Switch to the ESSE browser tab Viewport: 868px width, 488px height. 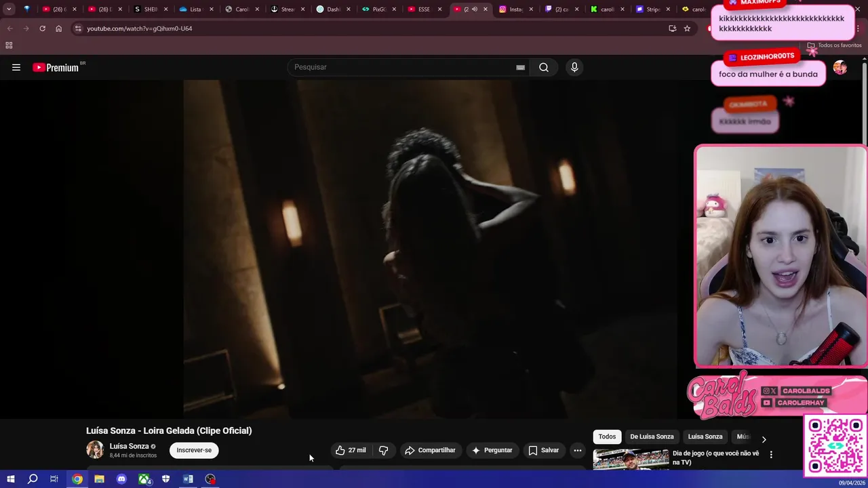pos(424,9)
